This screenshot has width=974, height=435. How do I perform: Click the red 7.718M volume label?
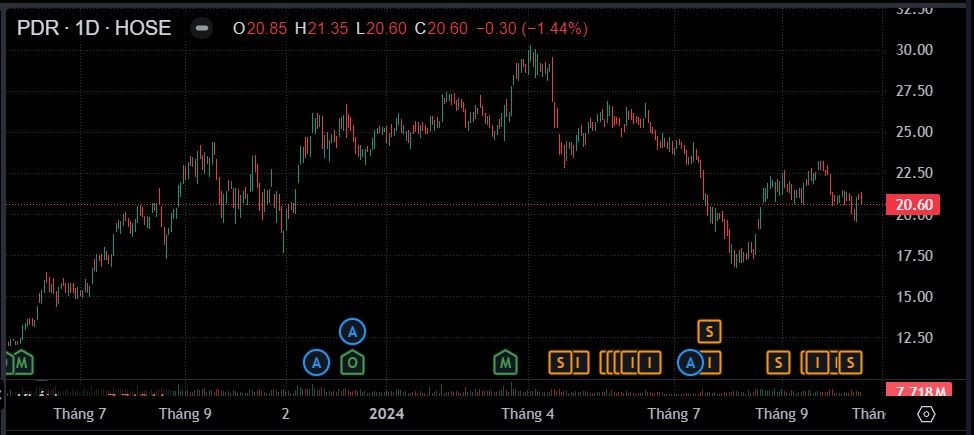click(x=915, y=390)
